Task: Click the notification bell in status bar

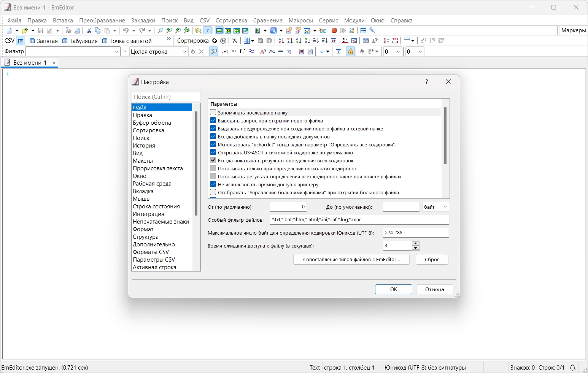Action: [x=572, y=367]
